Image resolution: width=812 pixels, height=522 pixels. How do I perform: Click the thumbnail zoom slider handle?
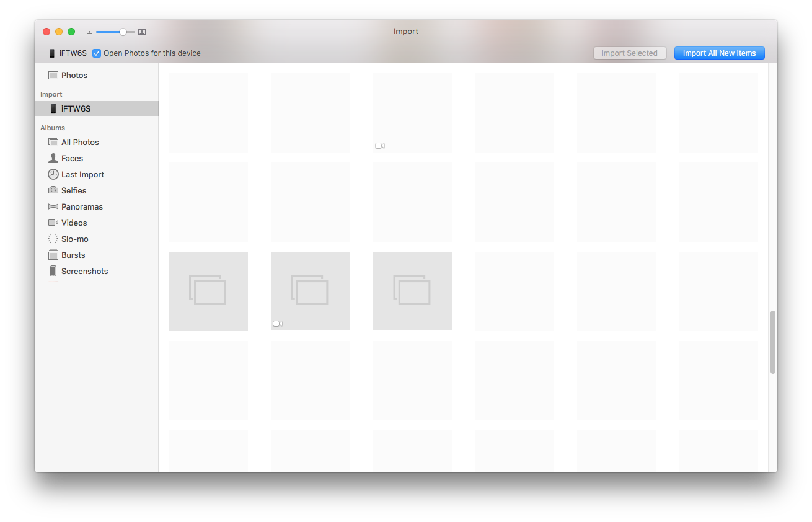pyautogui.click(x=123, y=31)
